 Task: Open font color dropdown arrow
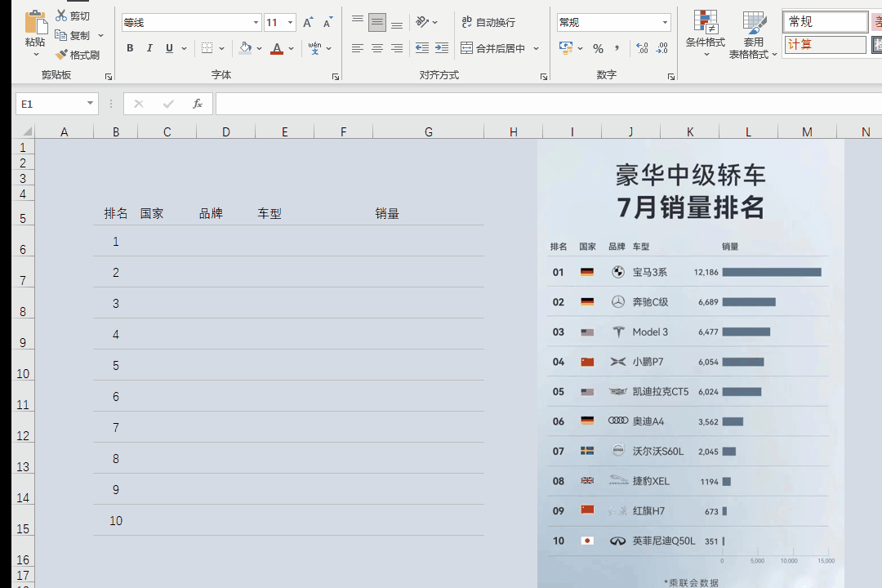292,48
